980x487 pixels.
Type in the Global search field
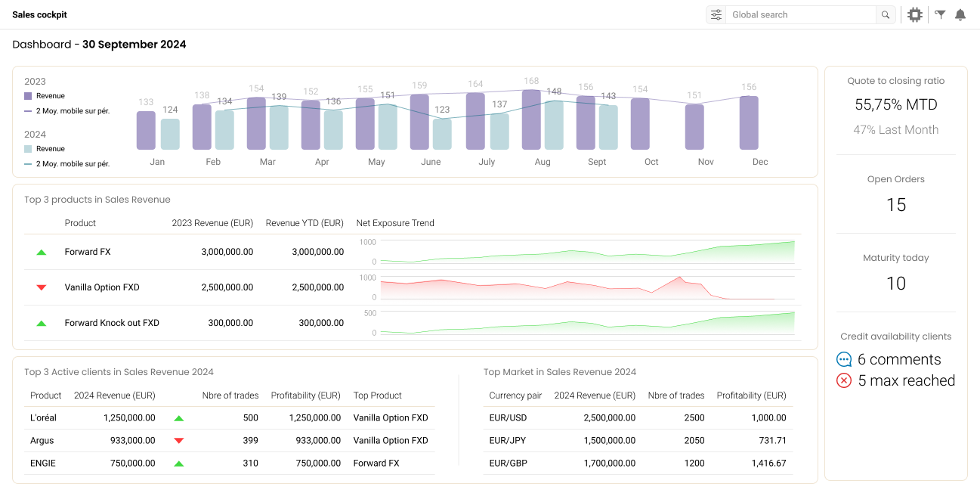click(801, 14)
